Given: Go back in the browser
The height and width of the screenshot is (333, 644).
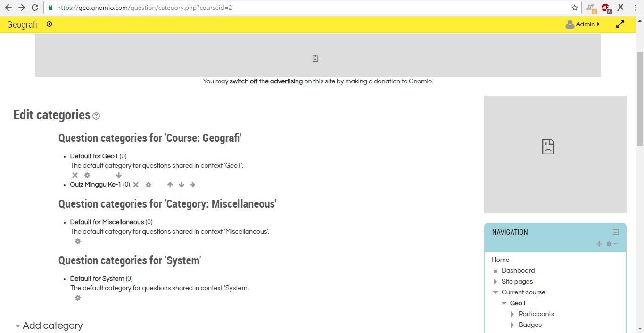Looking at the screenshot, I should click(x=8, y=8).
